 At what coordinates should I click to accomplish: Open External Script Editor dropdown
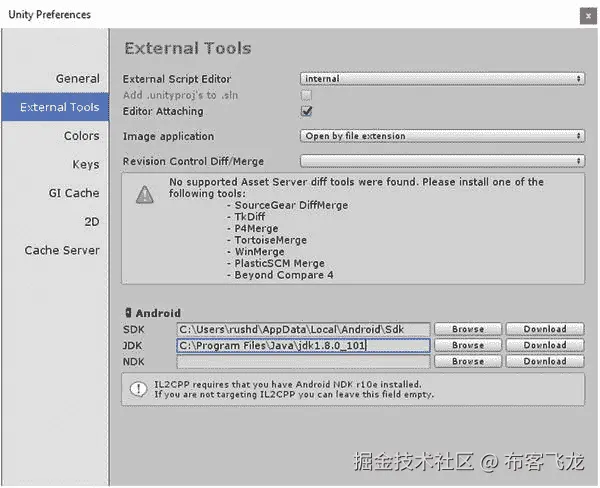442,78
